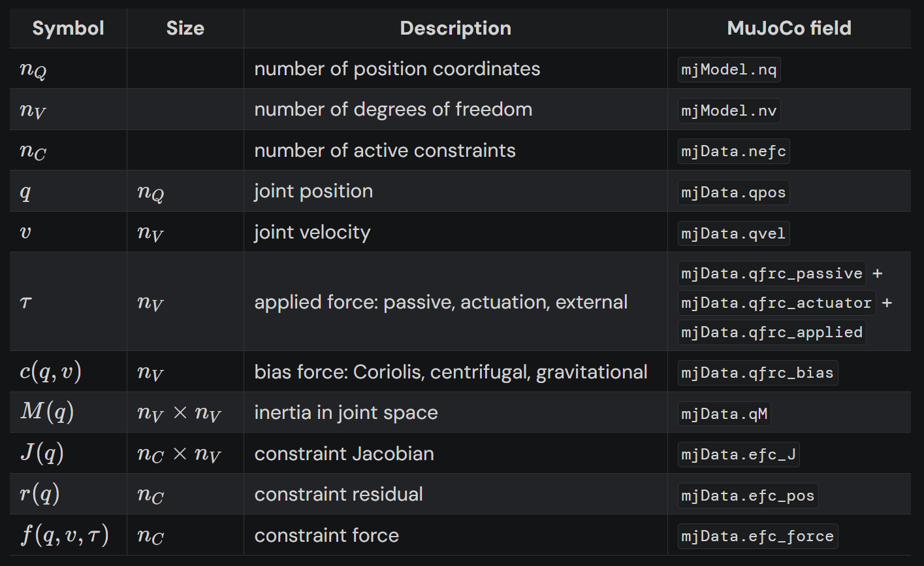This screenshot has width=924, height=566.
Task: Select the 'inertia in joint space' description
Action: click(346, 413)
